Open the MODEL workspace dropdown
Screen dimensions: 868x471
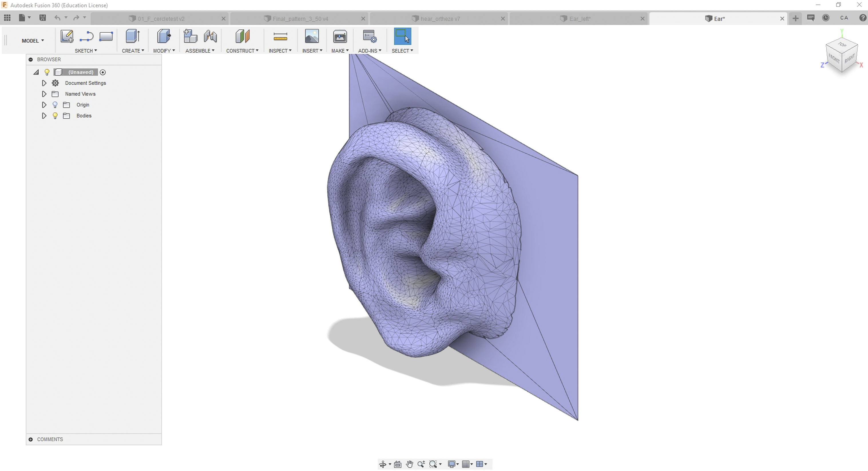point(33,41)
